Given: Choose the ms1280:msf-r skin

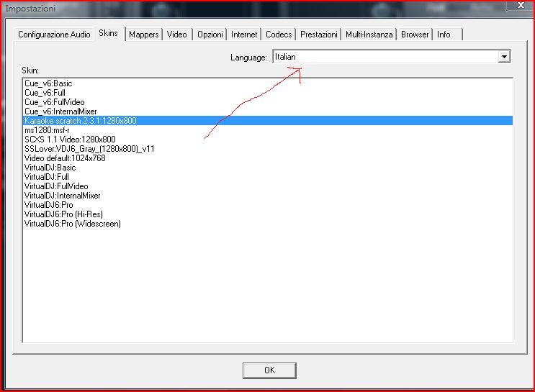Looking at the screenshot, I should coord(268,130).
